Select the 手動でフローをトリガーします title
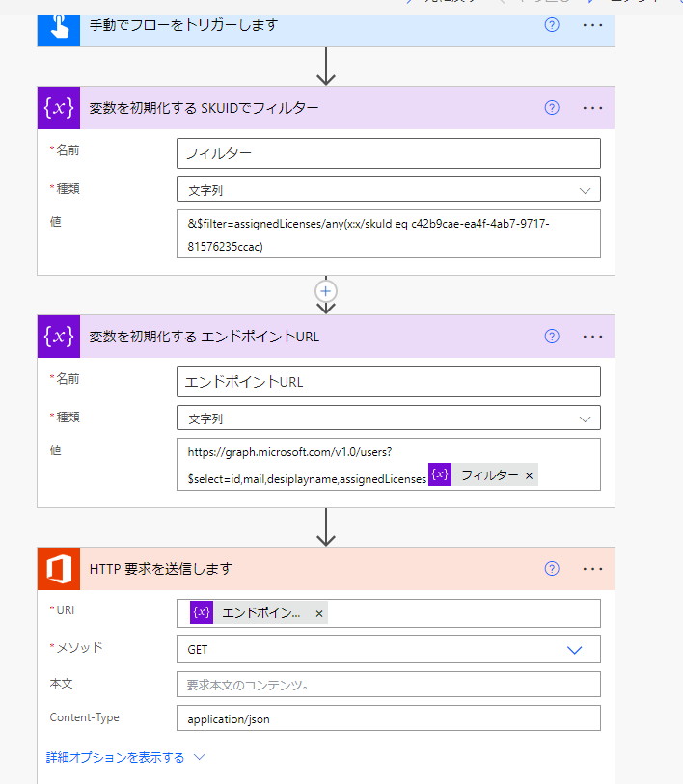Image resolution: width=683 pixels, height=784 pixels. (x=183, y=25)
